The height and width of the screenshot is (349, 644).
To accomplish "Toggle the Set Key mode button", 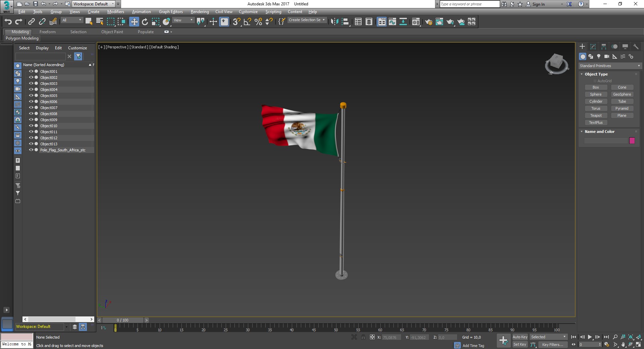I will [x=520, y=344].
